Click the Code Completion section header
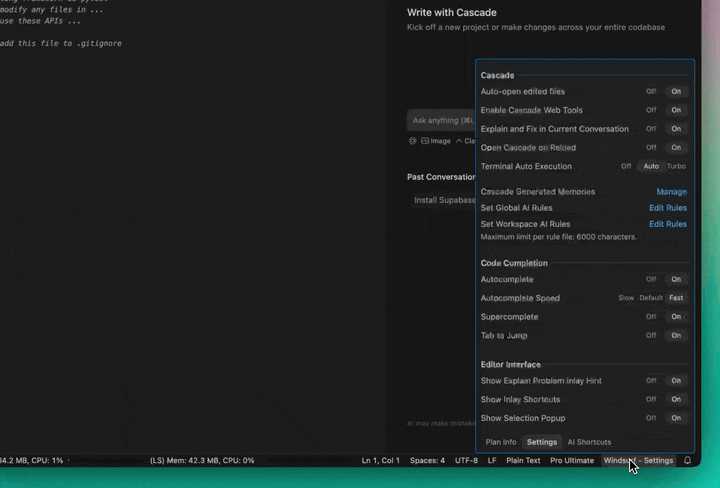Viewport: 720px width, 488px height. coord(514,263)
